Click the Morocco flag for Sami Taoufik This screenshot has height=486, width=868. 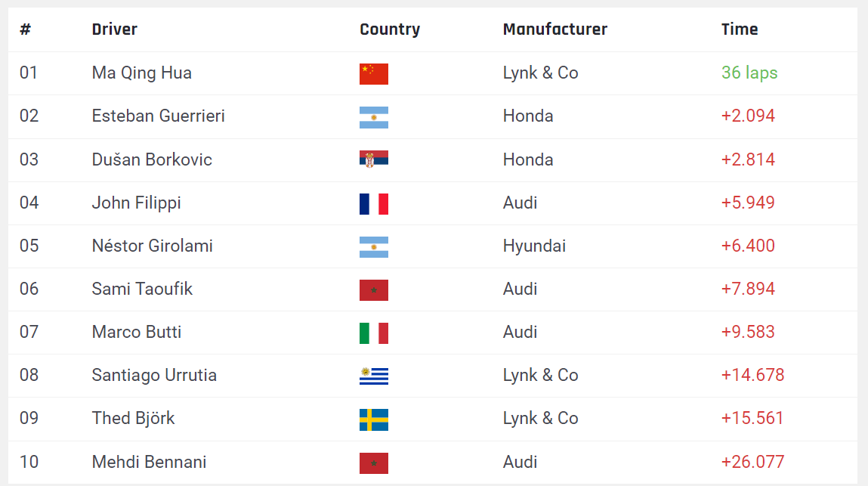[373, 289]
